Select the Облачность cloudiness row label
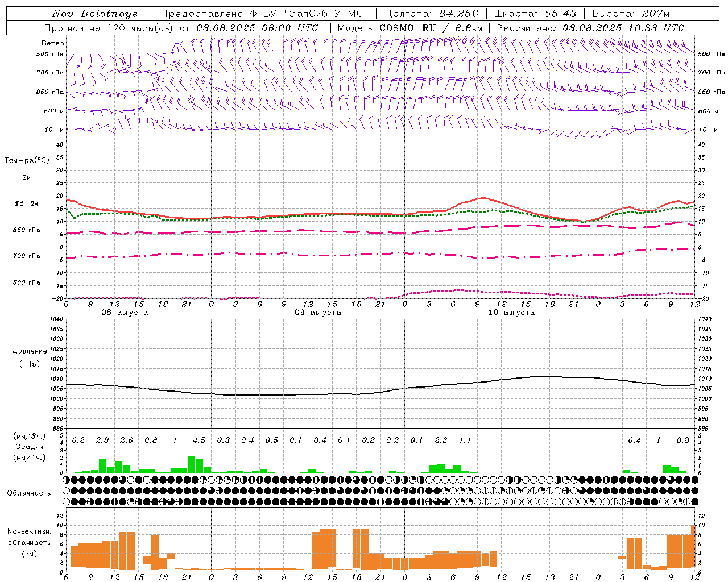The height and width of the screenshot is (582, 728). point(29,493)
